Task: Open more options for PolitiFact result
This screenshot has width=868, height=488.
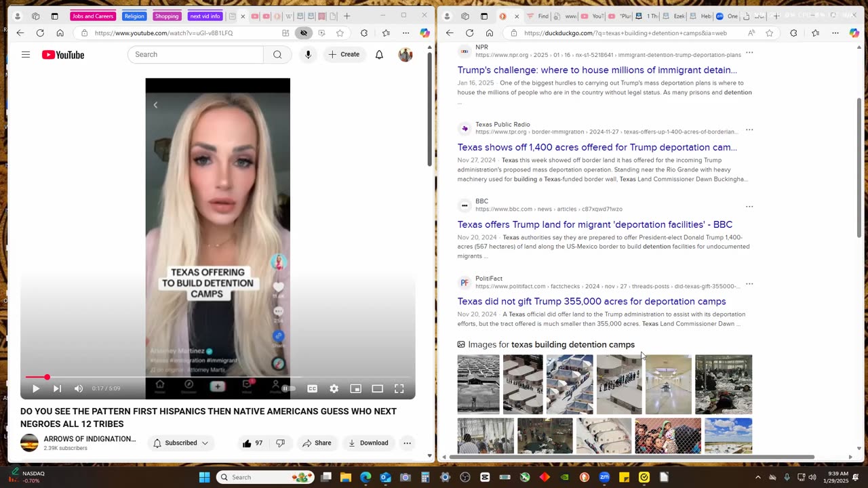Action: pos(749,284)
